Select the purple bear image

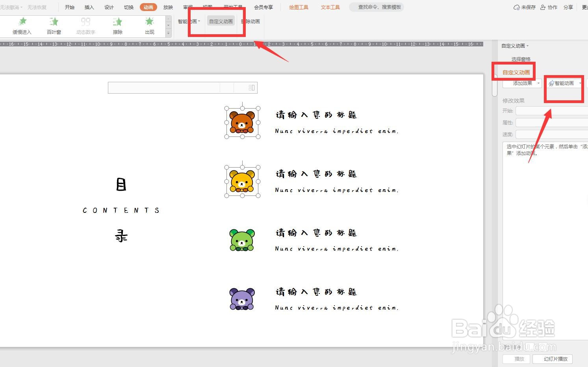242,299
